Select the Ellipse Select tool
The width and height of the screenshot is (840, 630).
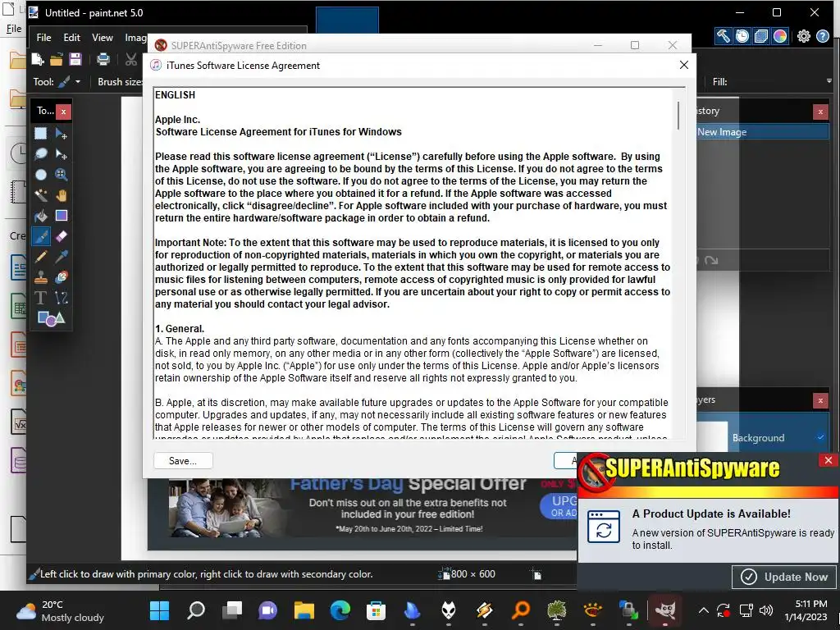41,175
